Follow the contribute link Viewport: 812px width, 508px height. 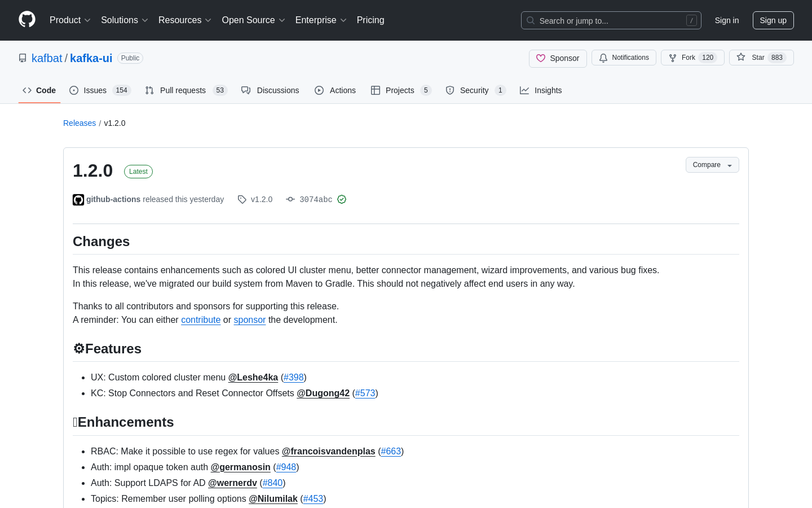pyautogui.click(x=201, y=319)
